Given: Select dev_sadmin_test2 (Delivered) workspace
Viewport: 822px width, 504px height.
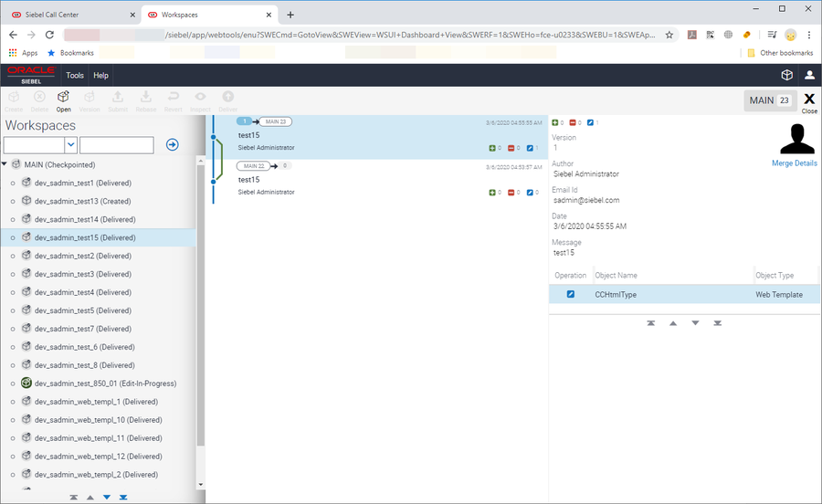Looking at the screenshot, I should 83,257.
